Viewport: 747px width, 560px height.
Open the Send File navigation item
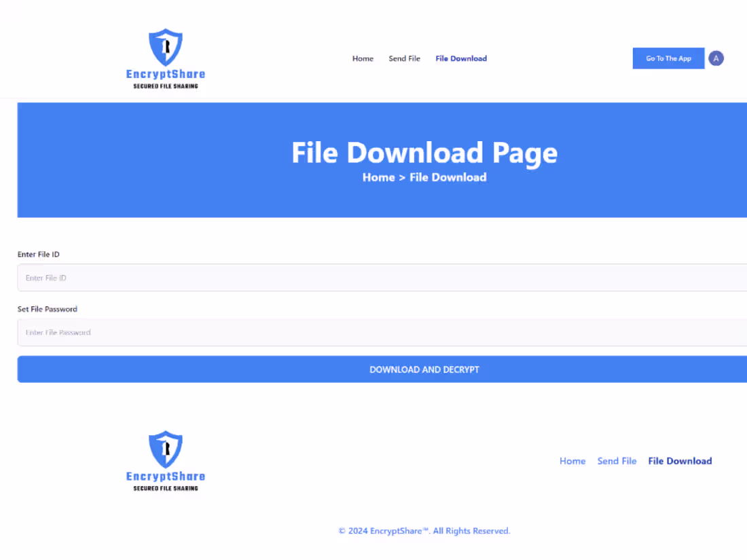point(404,58)
